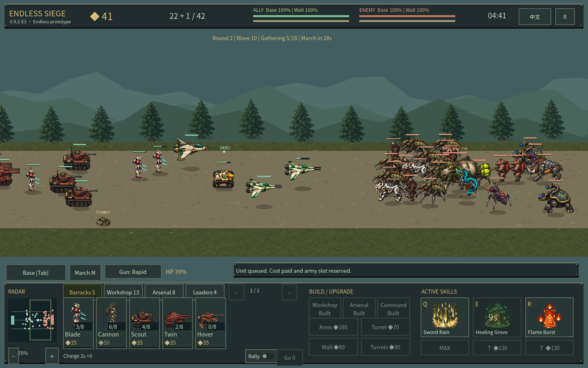Cast the Sword Rain skill
Screen dimensions: 588x368
tap(445, 317)
